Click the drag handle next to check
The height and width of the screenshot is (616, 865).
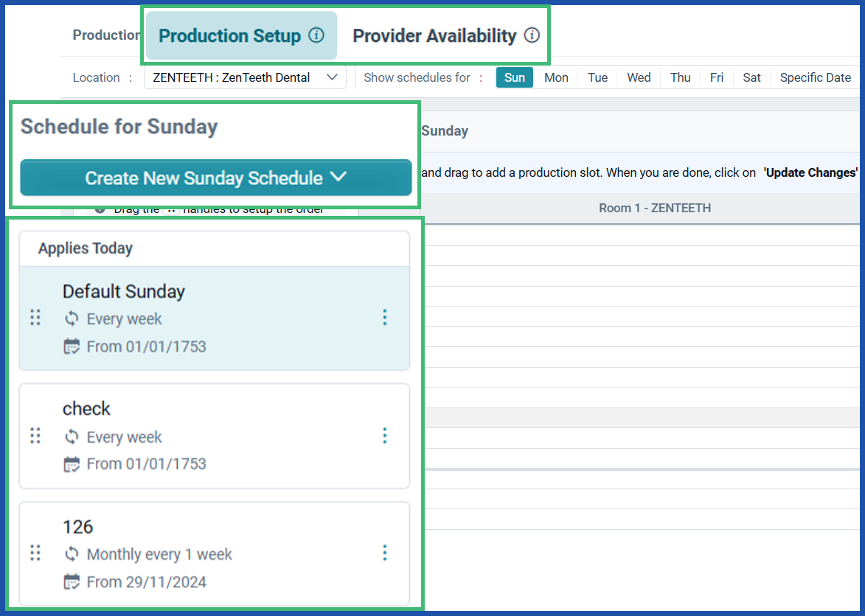(x=35, y=435)
